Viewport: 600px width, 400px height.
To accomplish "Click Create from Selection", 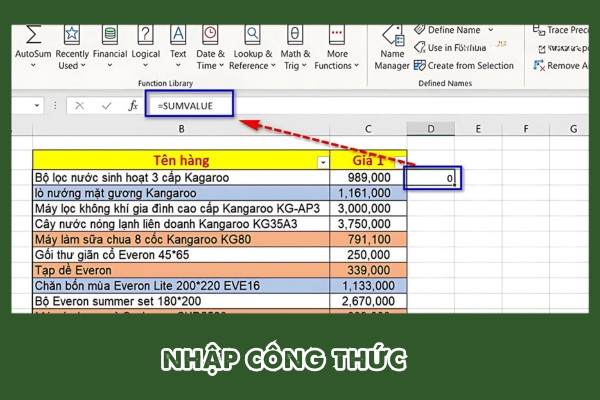I will [x=464, y=65].
